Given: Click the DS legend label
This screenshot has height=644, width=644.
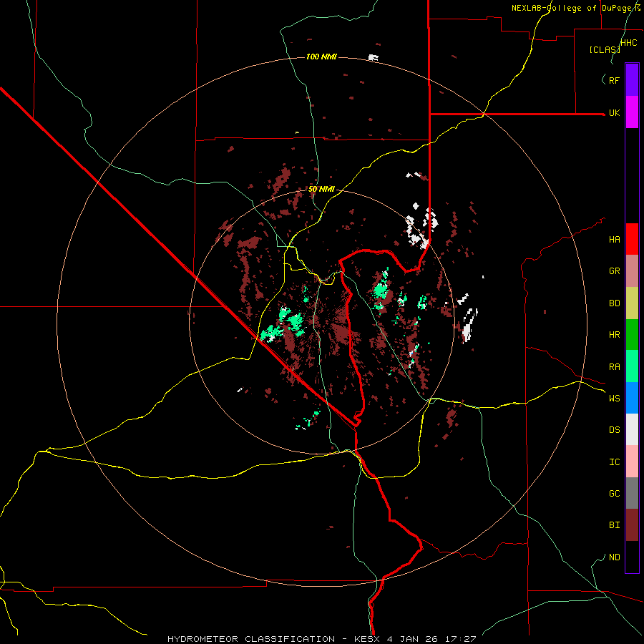Looking at the screenshot, I should [614, 430].
